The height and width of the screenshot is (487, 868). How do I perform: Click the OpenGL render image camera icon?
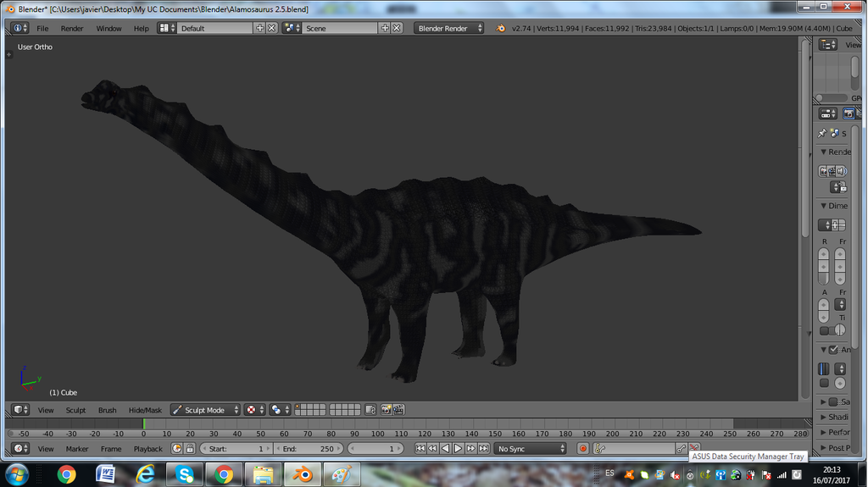click(386, 410)
